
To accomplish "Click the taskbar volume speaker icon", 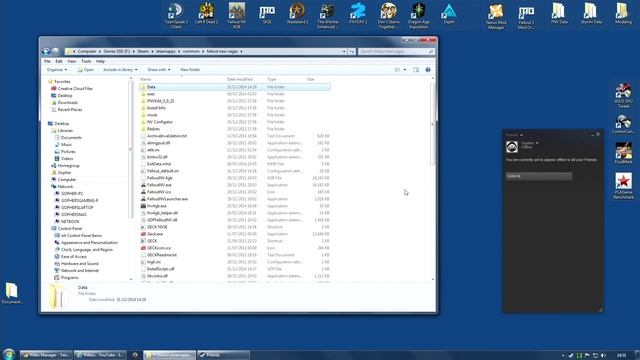I will (x=603, y=356).
